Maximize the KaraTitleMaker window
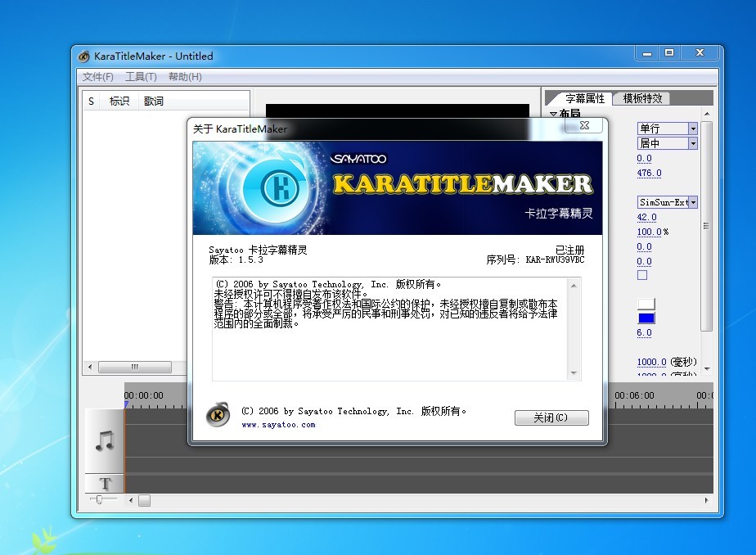Screen dimensions: 756x555 click(x=669, y=53)
